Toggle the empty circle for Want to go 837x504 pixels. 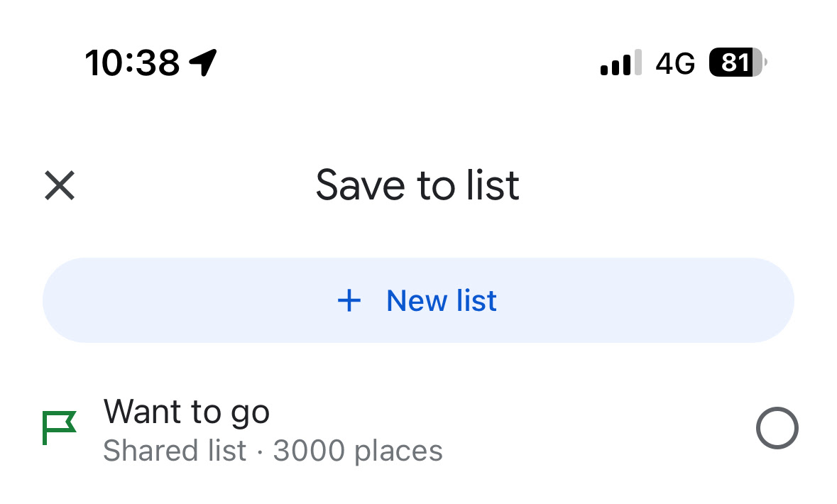point(777,428)
